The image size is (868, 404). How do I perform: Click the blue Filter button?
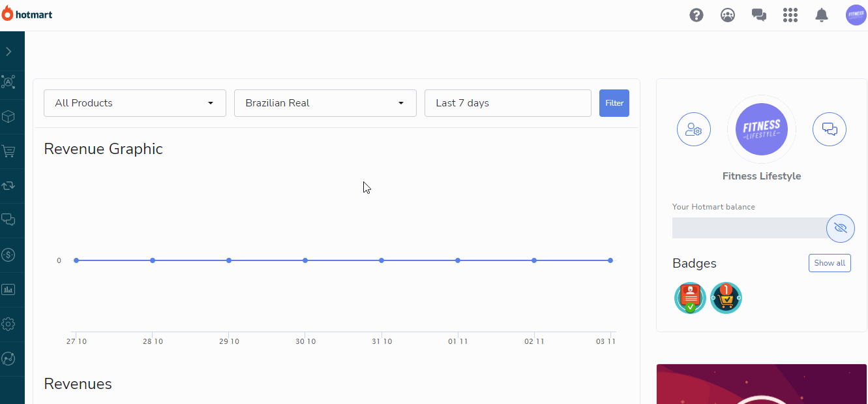click(614, 103)
